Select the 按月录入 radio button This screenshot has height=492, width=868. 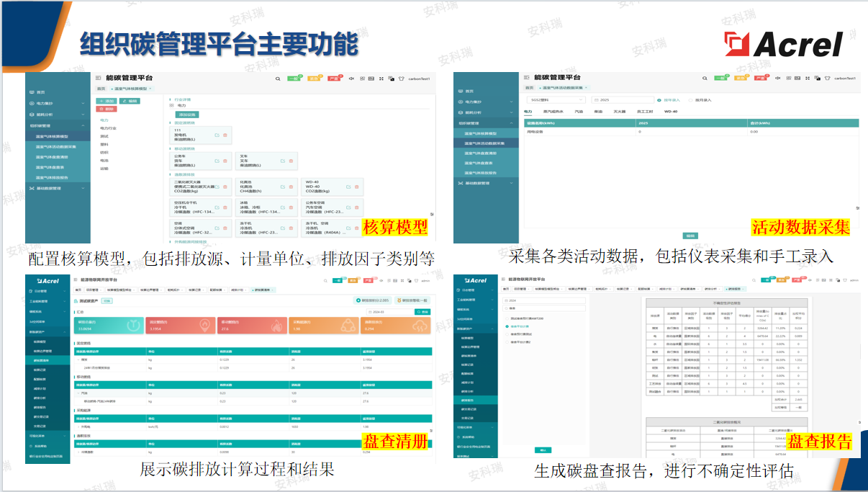(x=690, y=100)
